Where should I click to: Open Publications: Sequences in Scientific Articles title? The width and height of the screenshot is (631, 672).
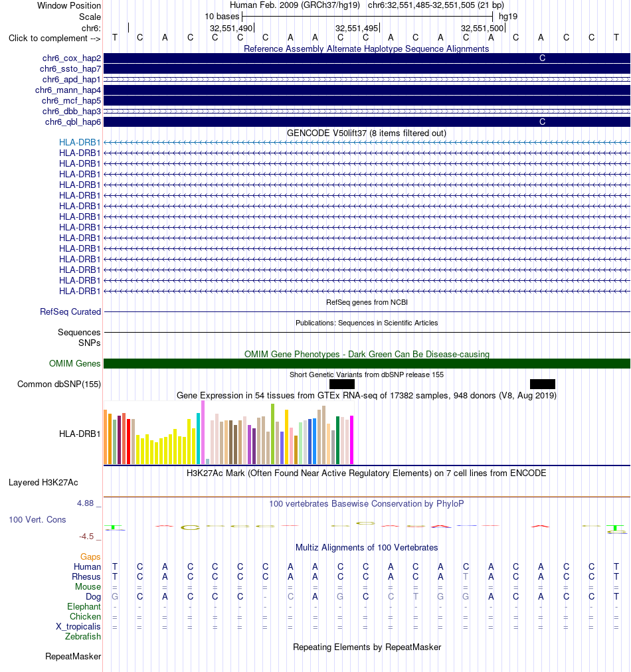pyautogui.click(x=367, y=323)
